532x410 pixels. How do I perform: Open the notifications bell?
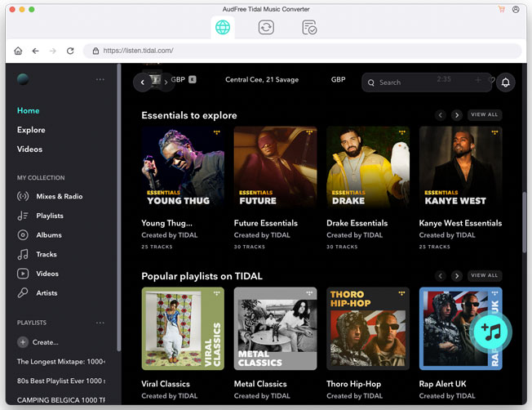[x=505, y=82]
